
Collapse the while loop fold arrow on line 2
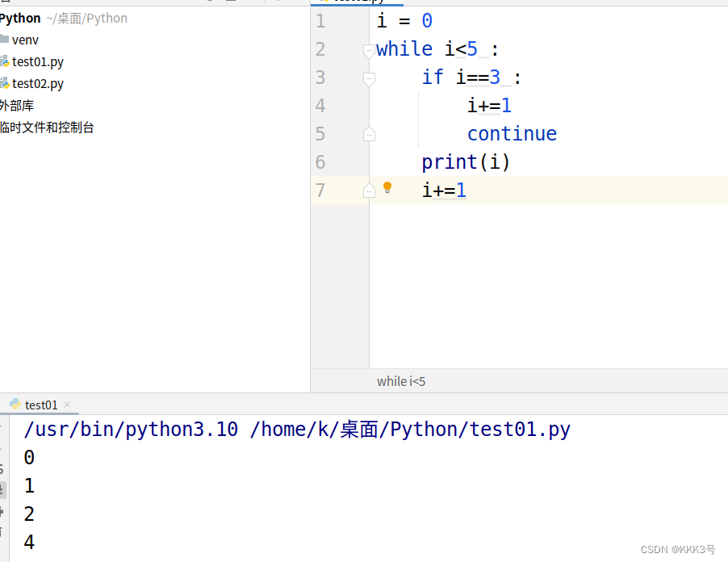tap(369, 50)
